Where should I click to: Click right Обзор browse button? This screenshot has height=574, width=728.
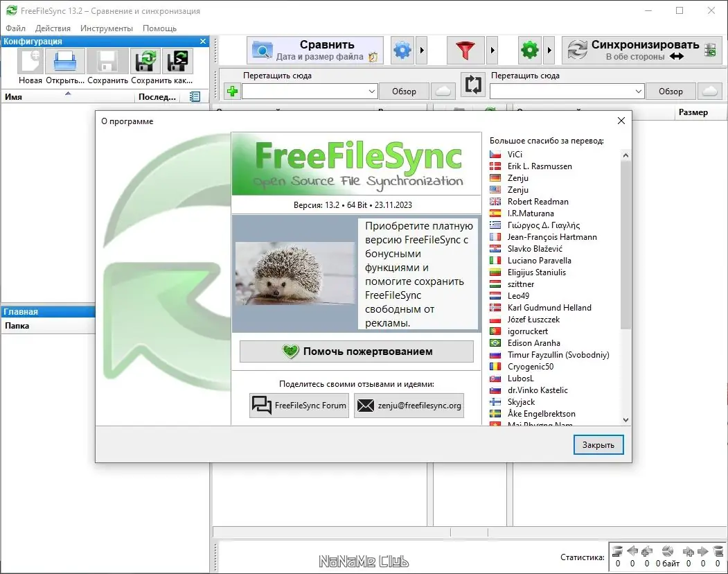[671, 91]
